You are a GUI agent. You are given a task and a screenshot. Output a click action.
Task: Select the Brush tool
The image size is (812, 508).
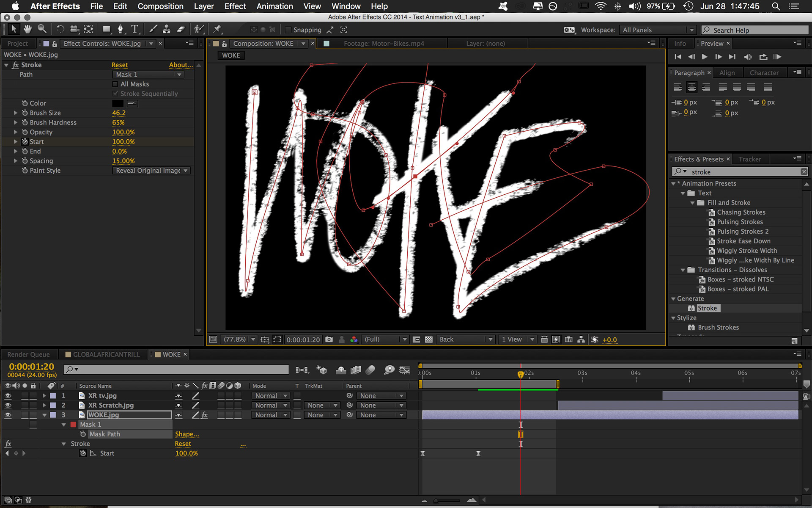pos(153,29)
